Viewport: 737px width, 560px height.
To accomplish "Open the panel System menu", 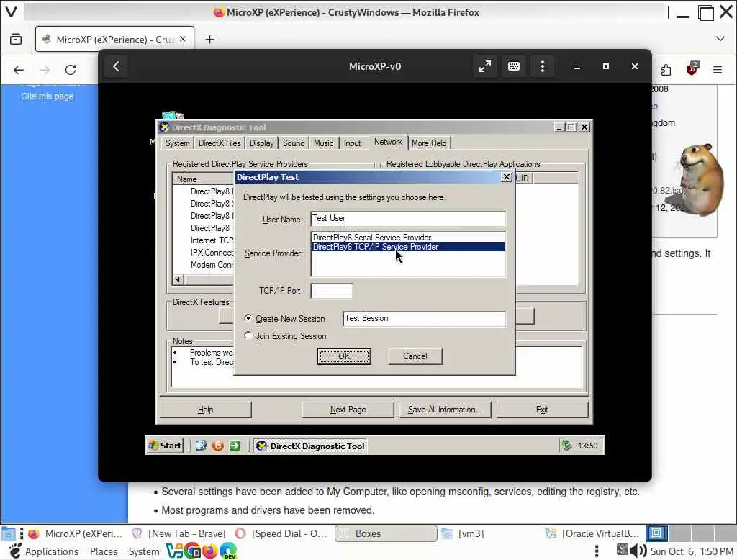I will pos(144,551).
